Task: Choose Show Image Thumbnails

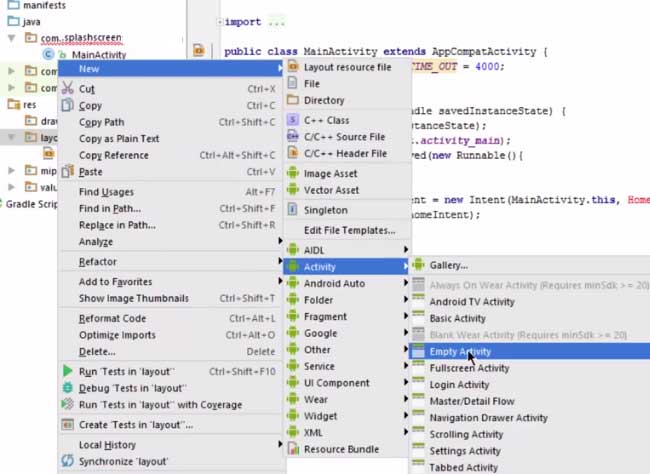Action: tap(172, 298)
